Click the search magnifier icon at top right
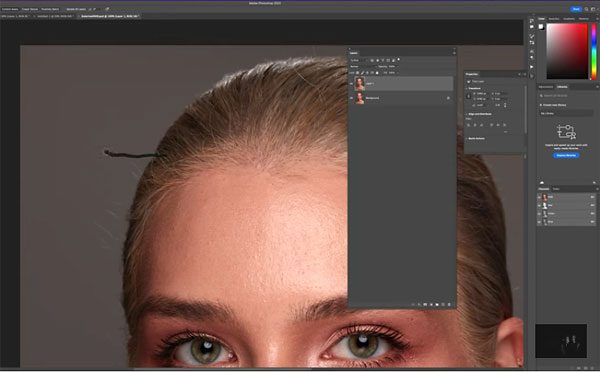600x372 pixels. 586,9
